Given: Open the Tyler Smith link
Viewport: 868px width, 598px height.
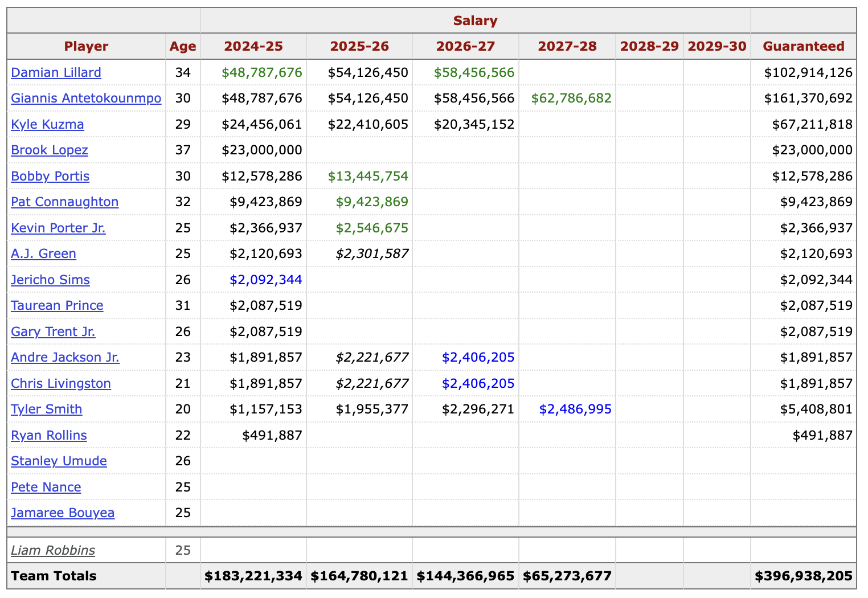Looking at the screenshot, I should click(46, 409).
